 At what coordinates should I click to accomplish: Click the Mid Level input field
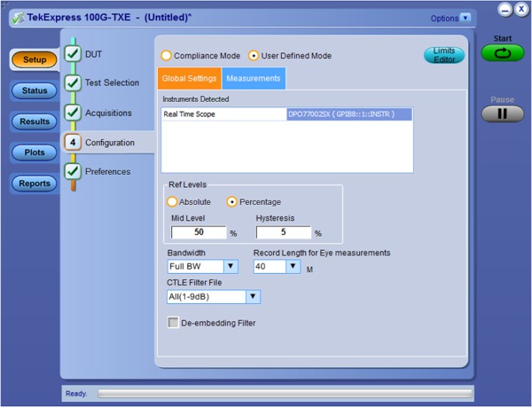pyautogui.click(x=199, y=232)
